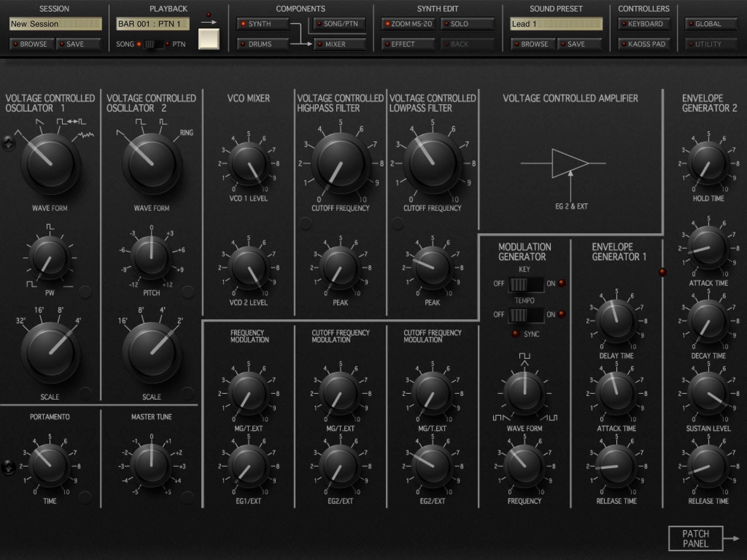Browse sound presets for Lead 1
747x560 pixels.
pyautogui.click(x=533, y=44)
